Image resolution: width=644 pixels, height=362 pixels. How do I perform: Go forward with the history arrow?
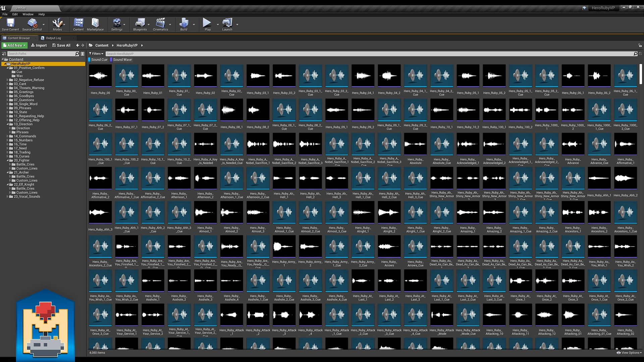point(83,45)
